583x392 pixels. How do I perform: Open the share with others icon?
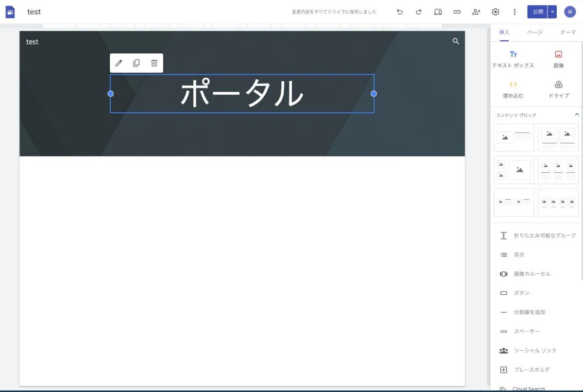tap(476, 12)
